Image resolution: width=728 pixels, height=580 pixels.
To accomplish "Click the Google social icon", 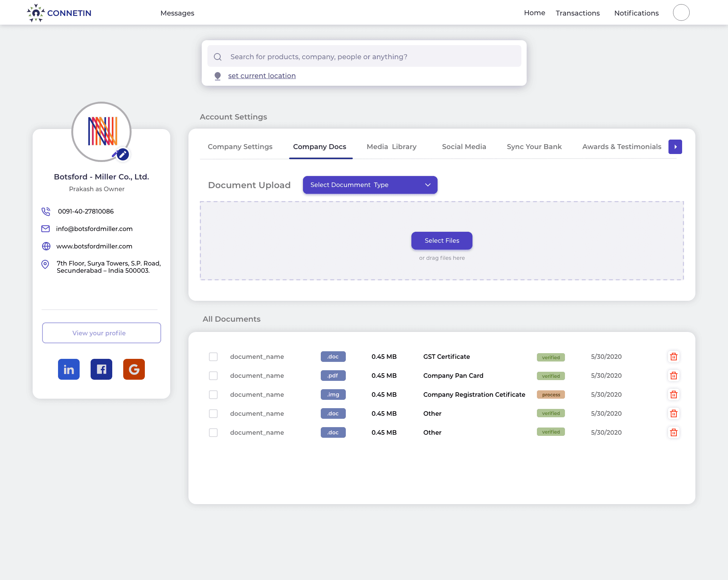I will click(x=134, y=369).
